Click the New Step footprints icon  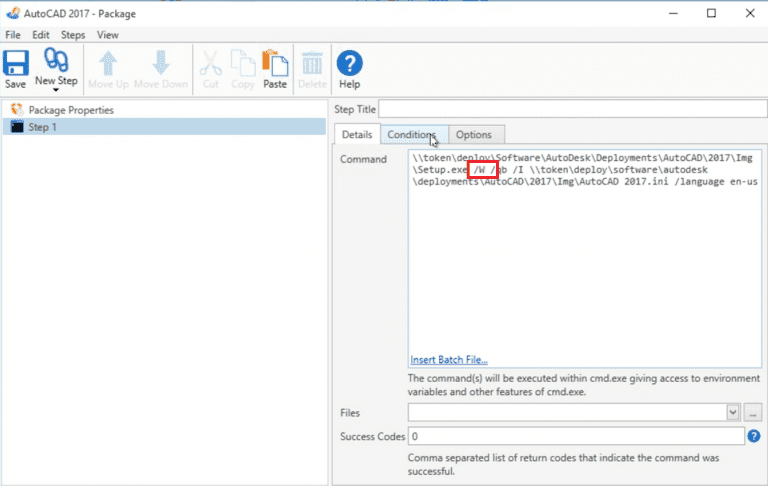coord(56,60)
